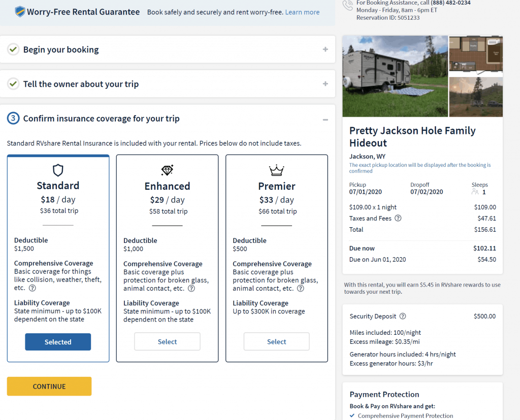Click the Enhanced plan diamond icon
Image resolution: width=520 pixels, height=420 pixels.
click(x=167, y=170)
